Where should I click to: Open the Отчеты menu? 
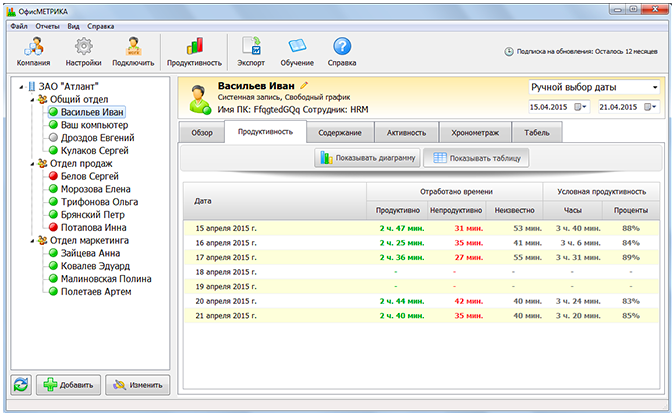coord(47,25)
